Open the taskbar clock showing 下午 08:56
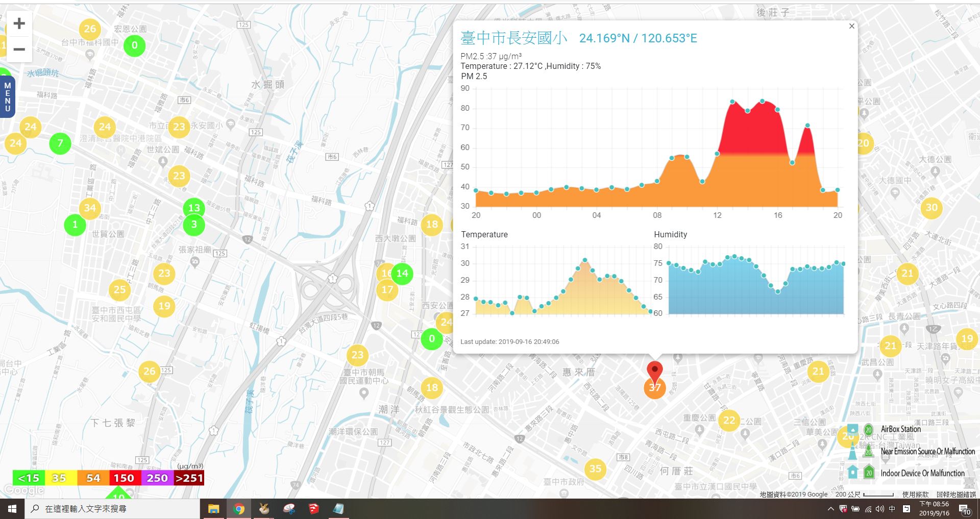This screenshot has height=519, width=980. [934, 509]
